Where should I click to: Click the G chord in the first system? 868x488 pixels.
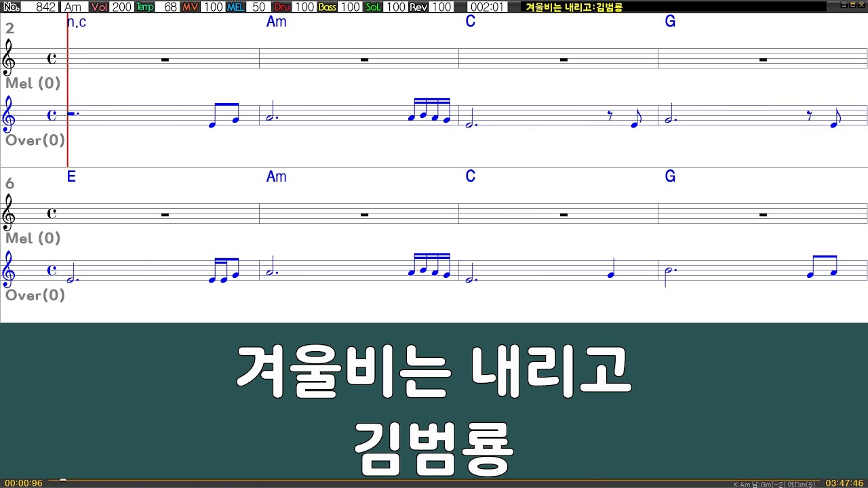[x=670, y=22]
